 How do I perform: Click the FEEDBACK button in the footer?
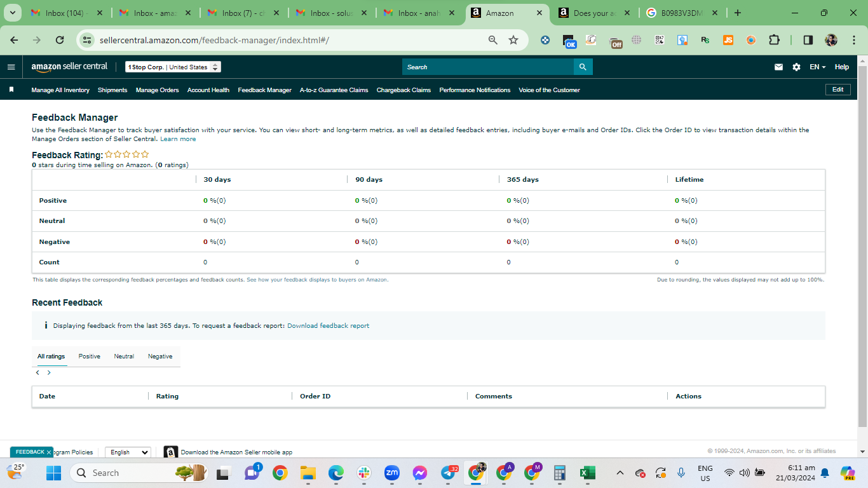click(x=31, y=452)
